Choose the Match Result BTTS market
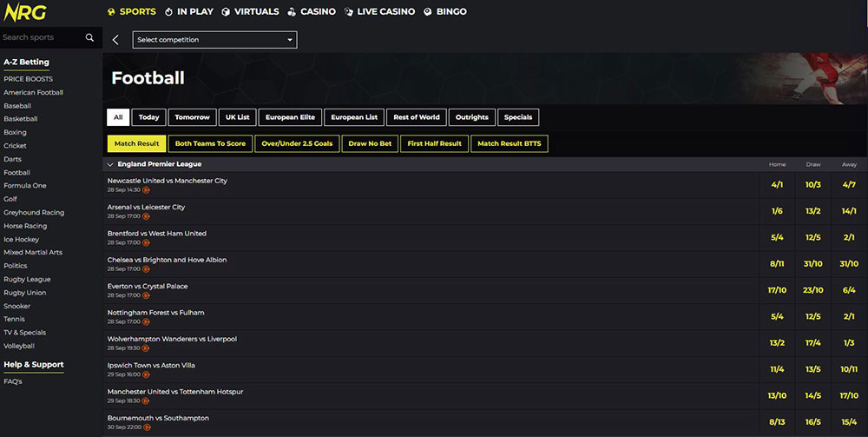 coord(510,143)
